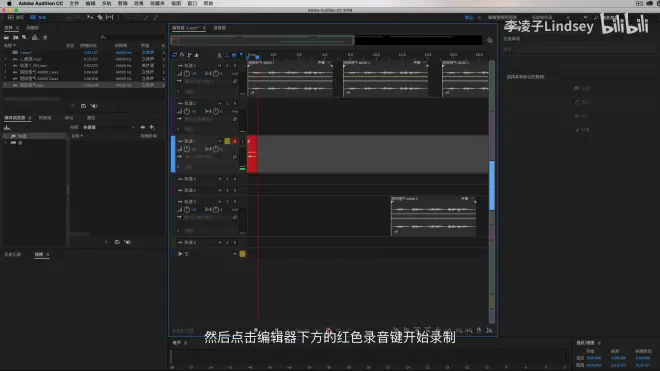Arm track 2 for record with R button
Viewport: 660px width, 371px height.
point(234,103)
